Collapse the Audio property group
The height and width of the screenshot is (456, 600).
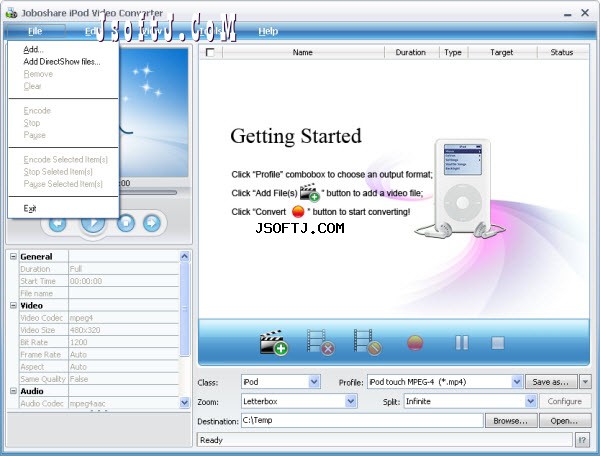pos(13,391)
